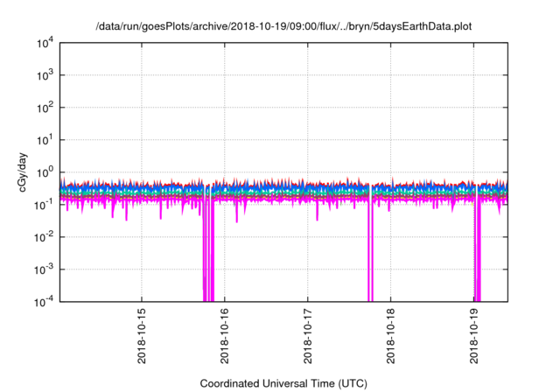The width and height of the screenshot is (560, 392).
Task: Select the 10^2 y-axis label
Action: 45,108
